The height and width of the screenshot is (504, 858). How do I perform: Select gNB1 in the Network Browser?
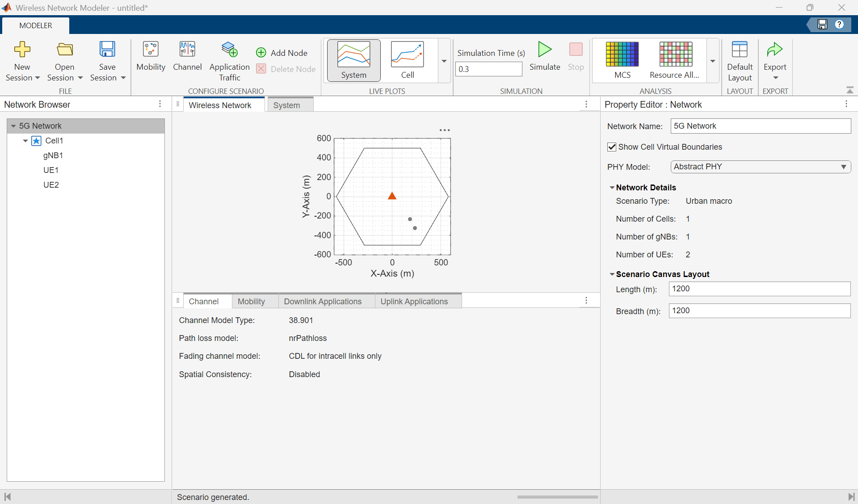tap(53, 155)
